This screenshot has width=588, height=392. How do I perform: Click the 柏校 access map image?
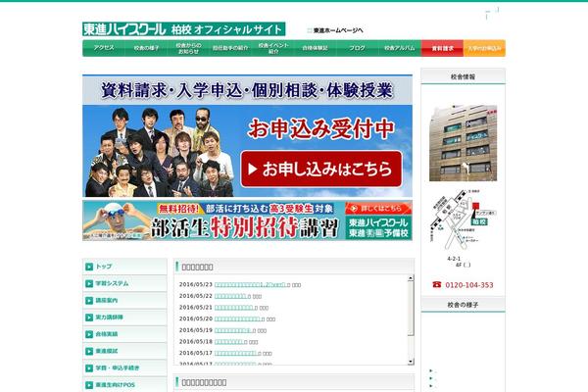[x=464, y=220]
